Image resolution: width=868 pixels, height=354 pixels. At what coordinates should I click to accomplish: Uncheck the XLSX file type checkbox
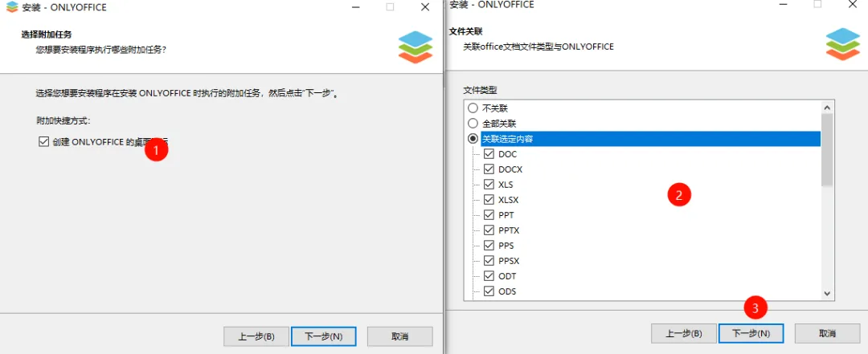489,200
